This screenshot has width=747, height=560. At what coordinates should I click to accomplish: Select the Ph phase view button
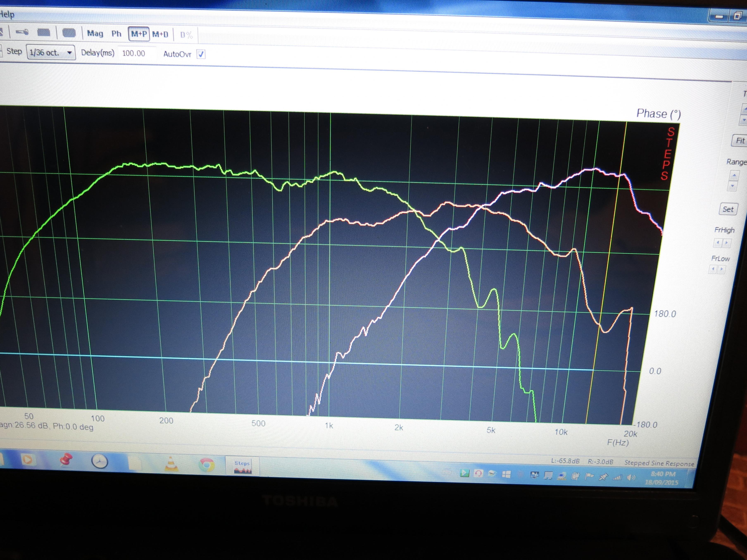point(116,34)
